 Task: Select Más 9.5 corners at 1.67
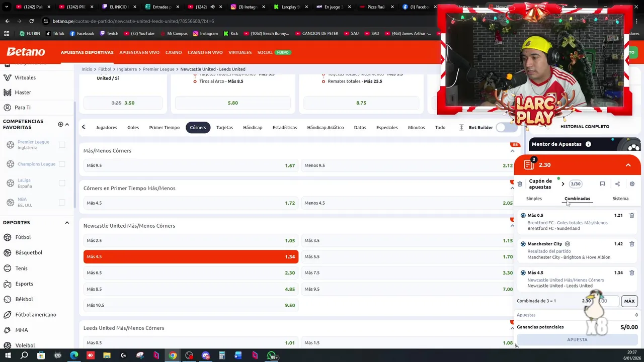[191, 165]
